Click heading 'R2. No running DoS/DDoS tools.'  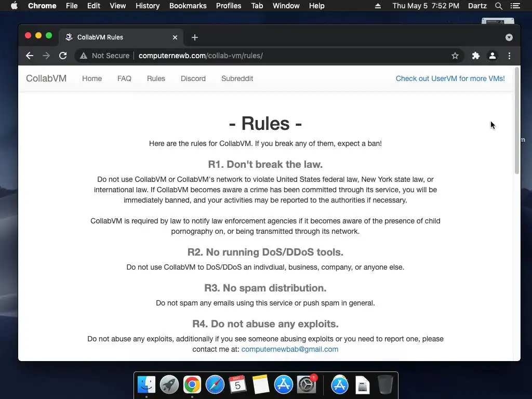[265, 252]
